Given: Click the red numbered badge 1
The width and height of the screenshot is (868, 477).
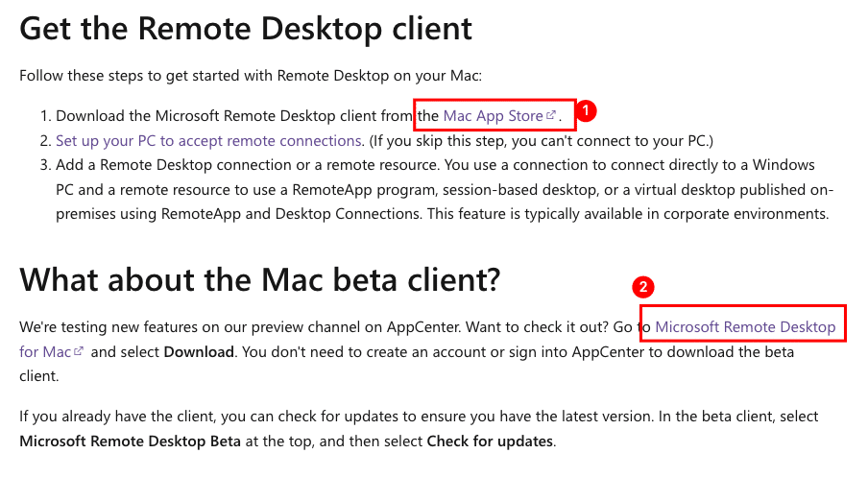Looking at the screenshot, I should (586, 110).
